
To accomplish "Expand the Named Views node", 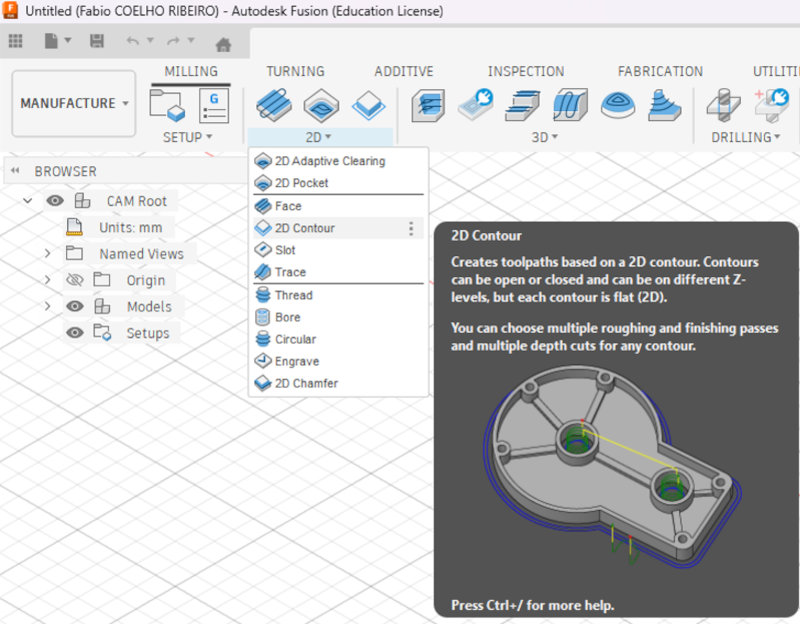I will (x=47, y=253).
